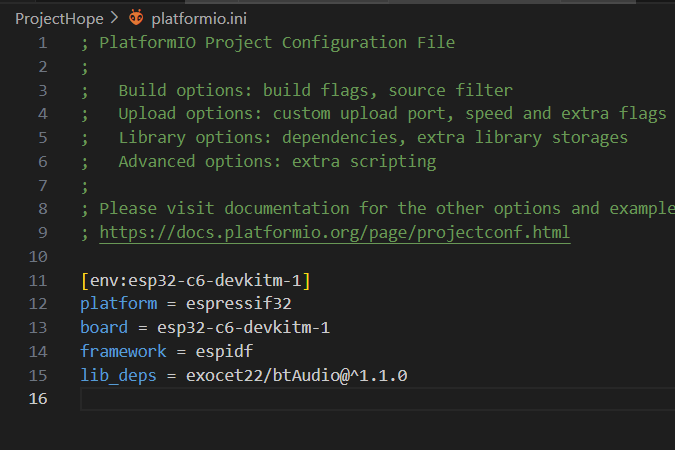Click line number 11 in the gutter

pyautogui.click(x=39, y=280)
